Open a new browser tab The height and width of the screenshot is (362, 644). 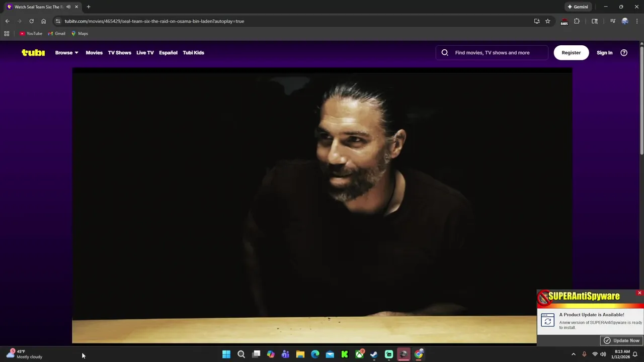tap(89, 7)
